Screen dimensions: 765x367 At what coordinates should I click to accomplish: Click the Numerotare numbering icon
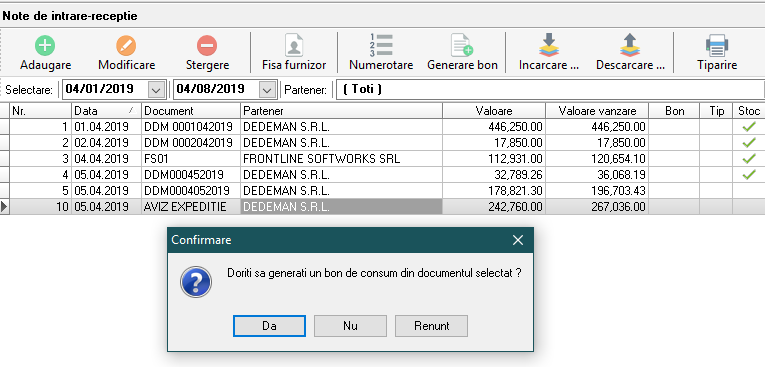point(381,45)
